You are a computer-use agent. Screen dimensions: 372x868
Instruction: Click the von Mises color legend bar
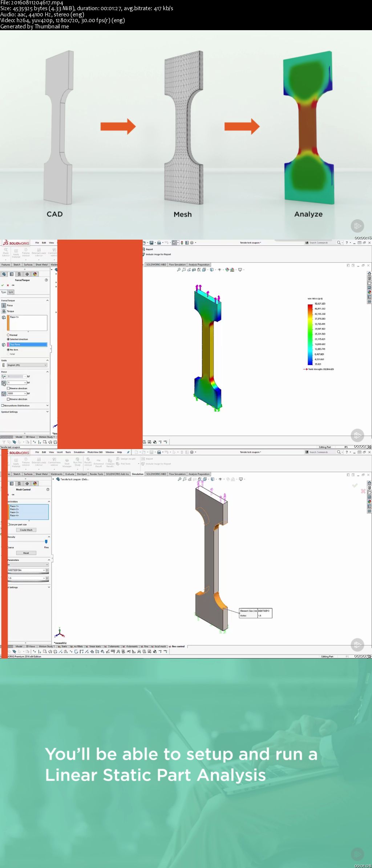[310, 335]
